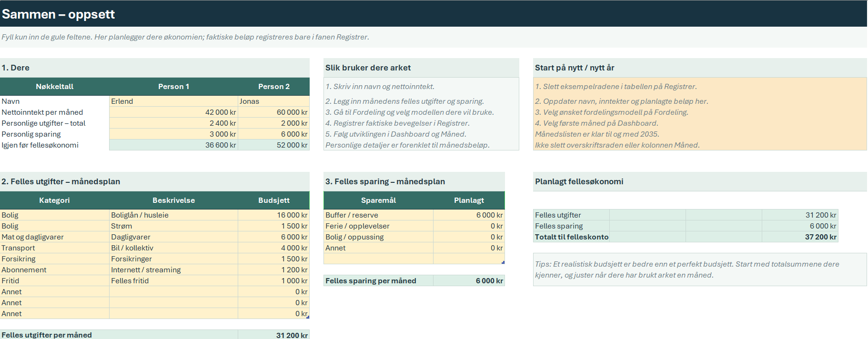Click the Kategori column header

click(54, 200)
